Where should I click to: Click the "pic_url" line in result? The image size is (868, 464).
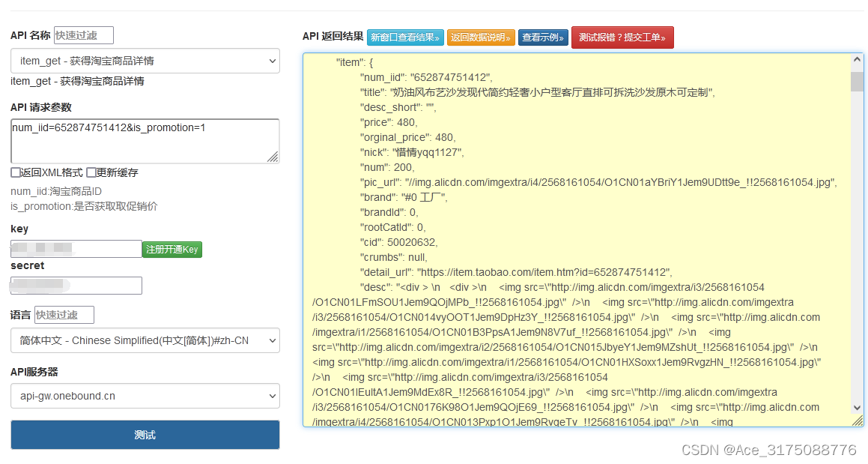pos(598,182)
